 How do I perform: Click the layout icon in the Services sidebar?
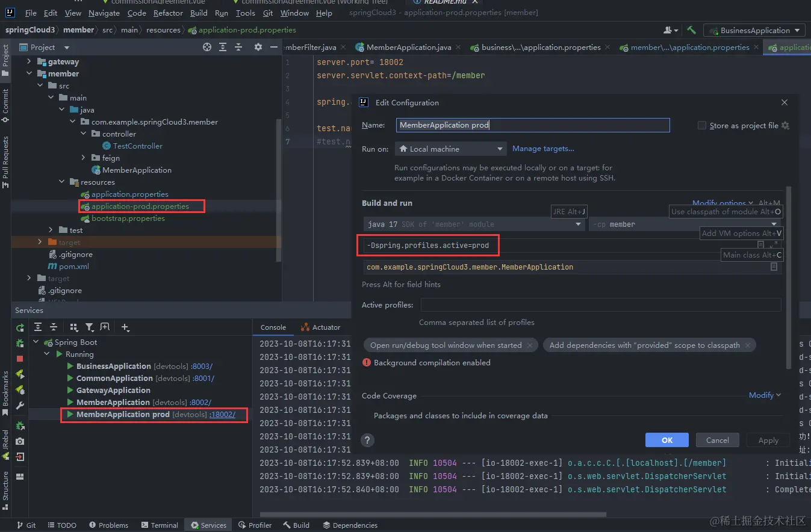pyautogui.click(x=20, y=477)
